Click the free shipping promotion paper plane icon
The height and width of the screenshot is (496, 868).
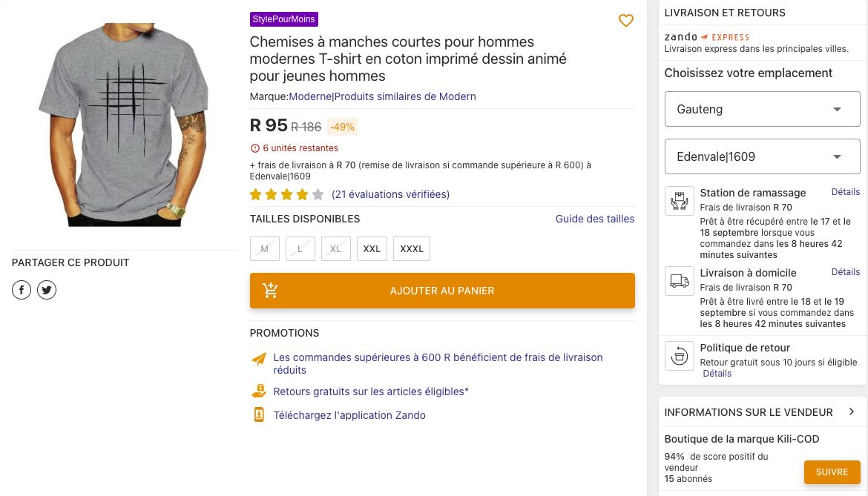tap(258, 359)
